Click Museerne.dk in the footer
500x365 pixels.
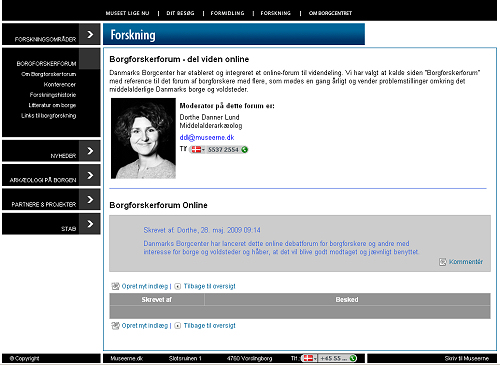tap(127, 358)
